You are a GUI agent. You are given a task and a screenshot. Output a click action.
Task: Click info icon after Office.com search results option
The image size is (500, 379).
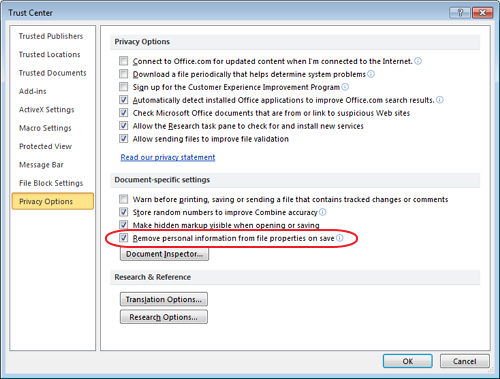440,100
